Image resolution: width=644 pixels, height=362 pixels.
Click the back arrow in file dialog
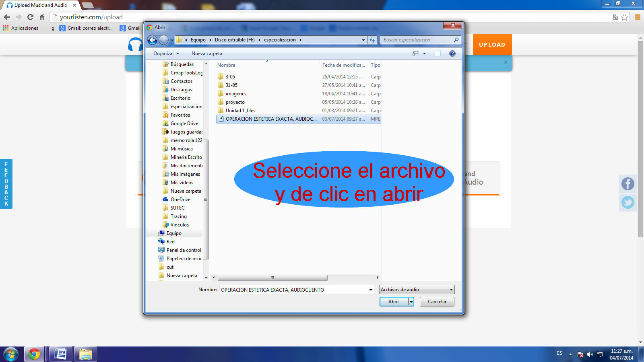(152, 40)
